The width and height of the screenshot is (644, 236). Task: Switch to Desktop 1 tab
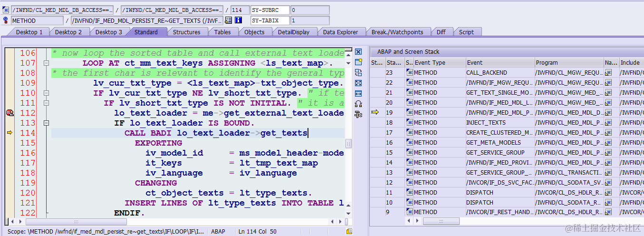tap(29, 32)
